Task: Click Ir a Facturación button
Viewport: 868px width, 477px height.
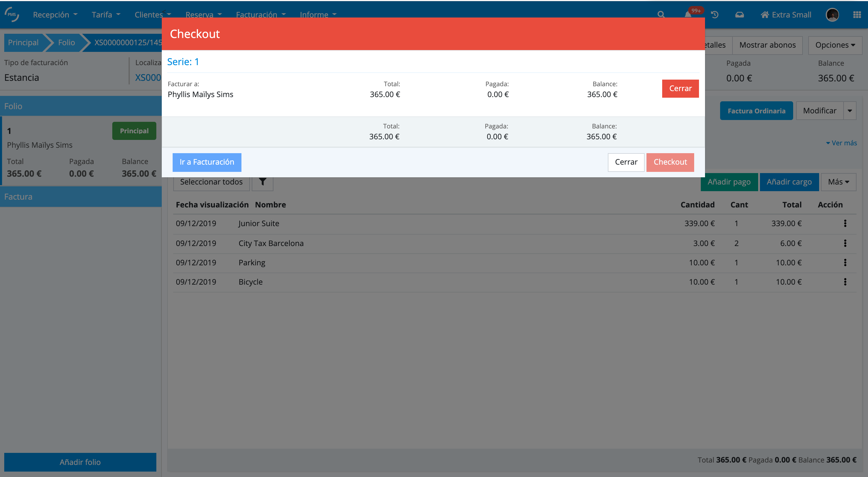Action: click(x=206, y=162)
